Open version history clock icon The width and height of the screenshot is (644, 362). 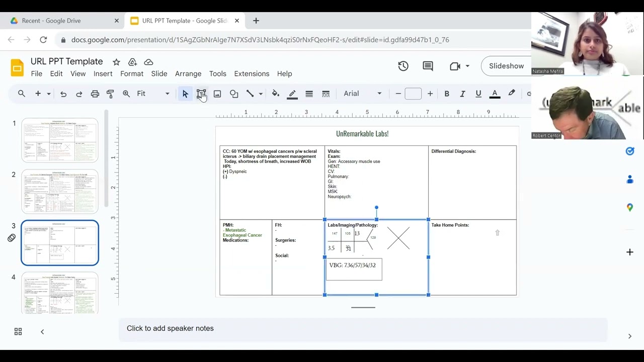(x=403, y=66)
